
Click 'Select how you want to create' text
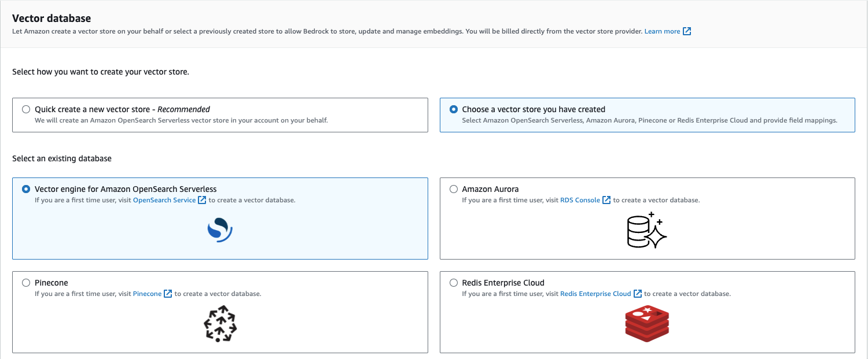pyautogui.click(x=101, y=72)
